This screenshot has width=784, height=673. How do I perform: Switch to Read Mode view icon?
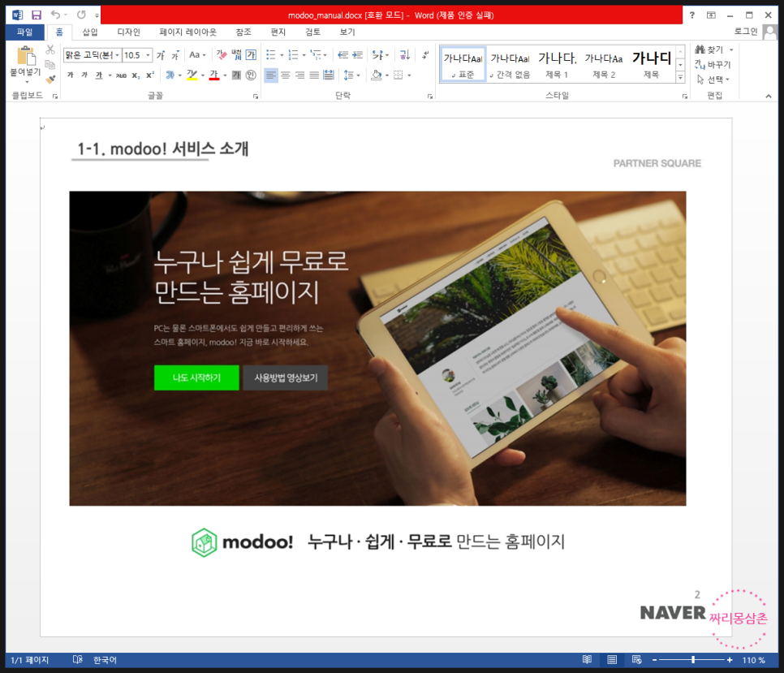[587, 659]
